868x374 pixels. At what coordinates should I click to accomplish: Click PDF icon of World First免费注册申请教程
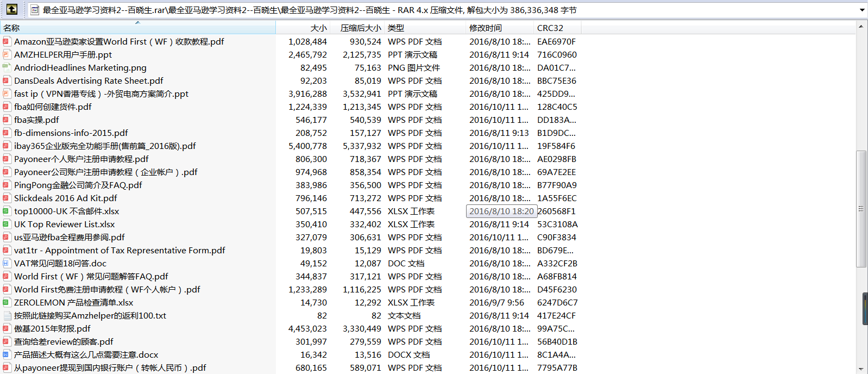pos(7,290)
